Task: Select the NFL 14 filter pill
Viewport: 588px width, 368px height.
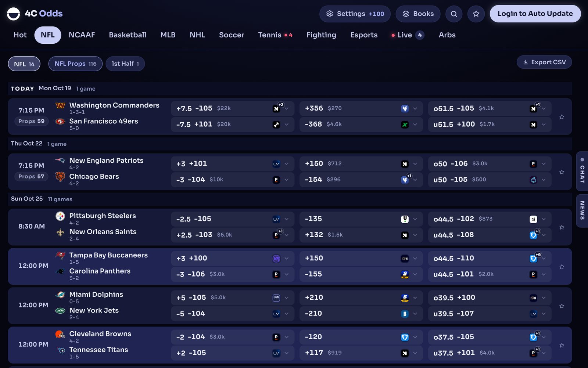Action: click(x=24, y=64)
